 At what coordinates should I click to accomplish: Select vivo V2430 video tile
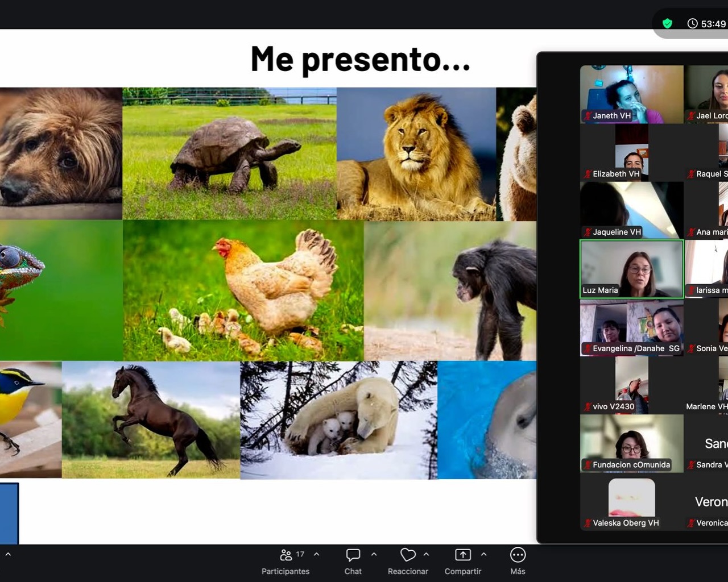(x=631, y=385)
